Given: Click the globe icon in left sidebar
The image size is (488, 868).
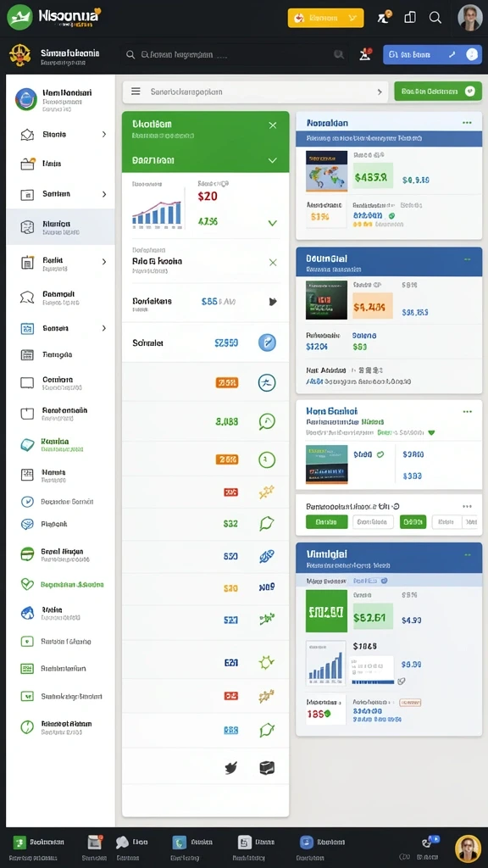Looking at the screenshot, I should click(27, 613).
